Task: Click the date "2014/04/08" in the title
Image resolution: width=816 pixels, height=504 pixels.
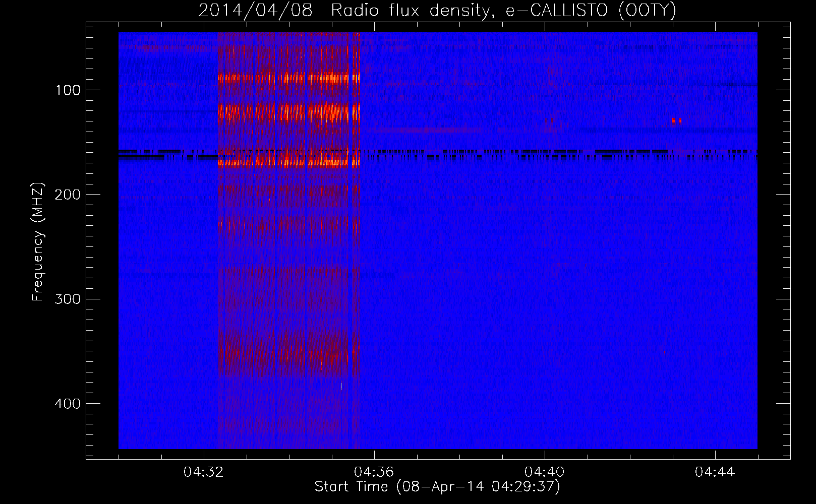Action: tap(256, 10)
